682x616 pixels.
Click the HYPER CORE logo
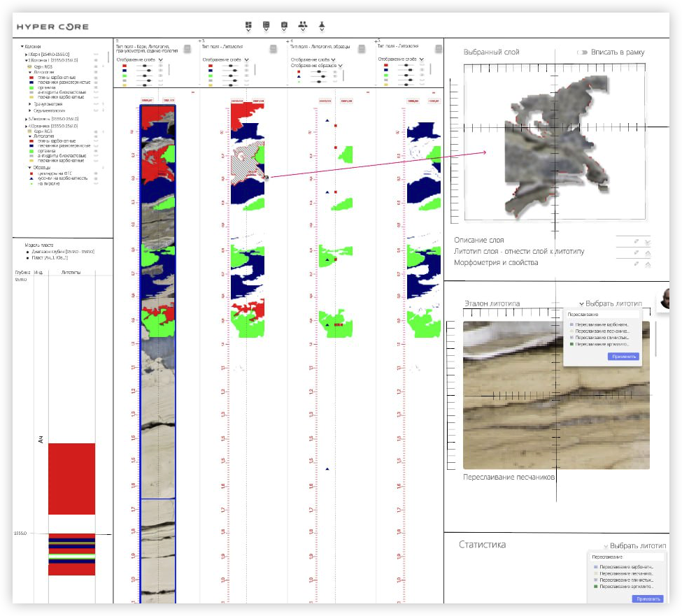click(52, 27)
